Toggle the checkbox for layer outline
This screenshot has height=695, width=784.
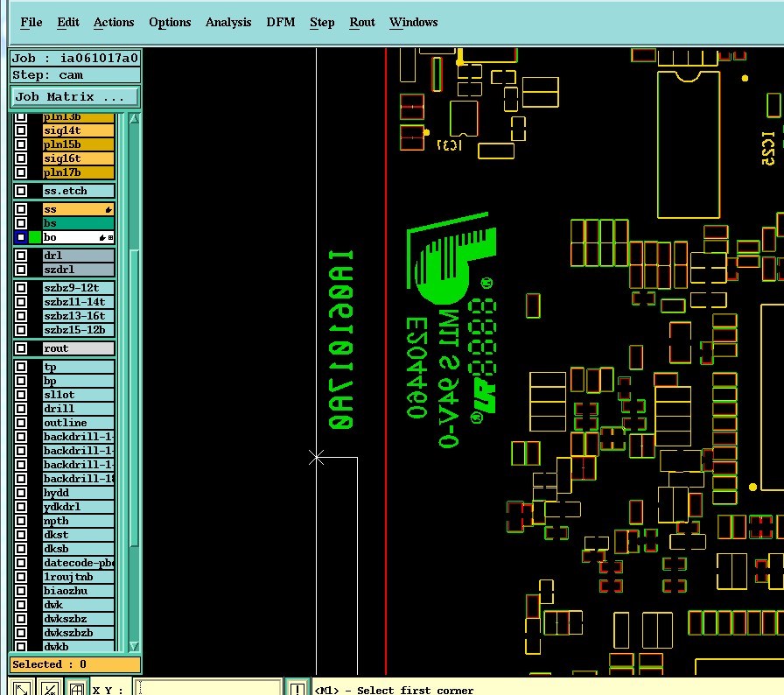tap(21, 423)
